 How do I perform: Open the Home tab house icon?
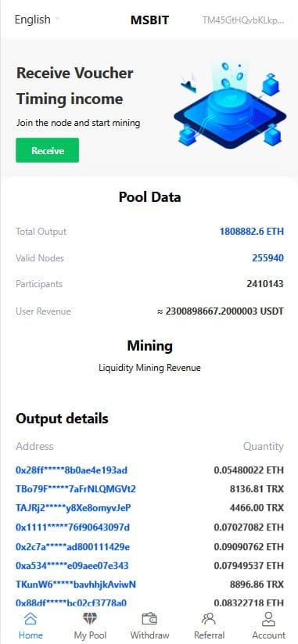31,618
